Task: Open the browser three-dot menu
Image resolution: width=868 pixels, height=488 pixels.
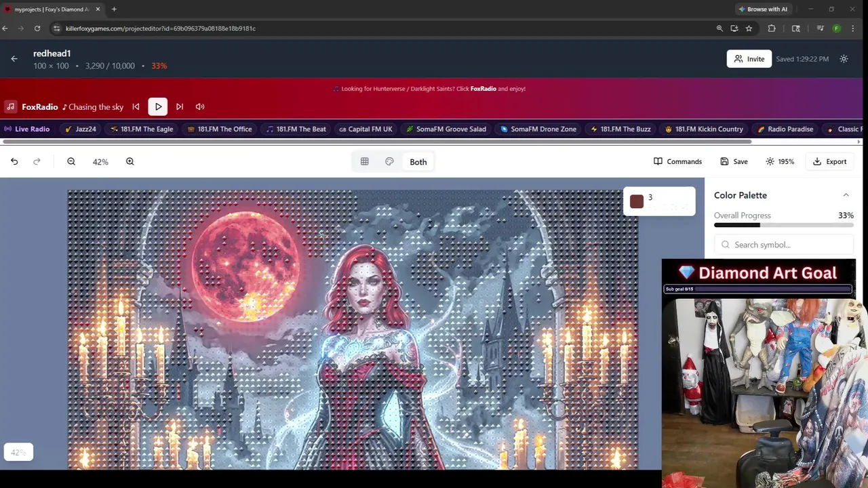Action: click(853, 28)
